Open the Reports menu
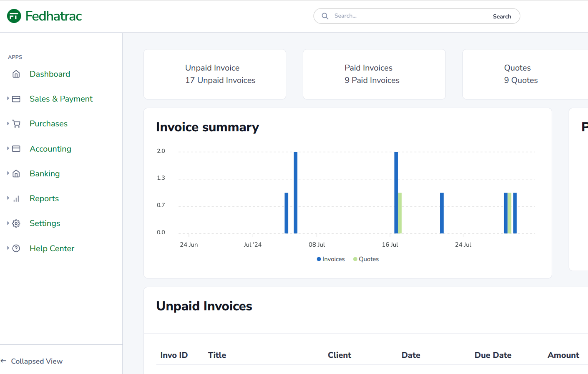The width and height of the screenshot is (588, 374). [x=44, y=199]
